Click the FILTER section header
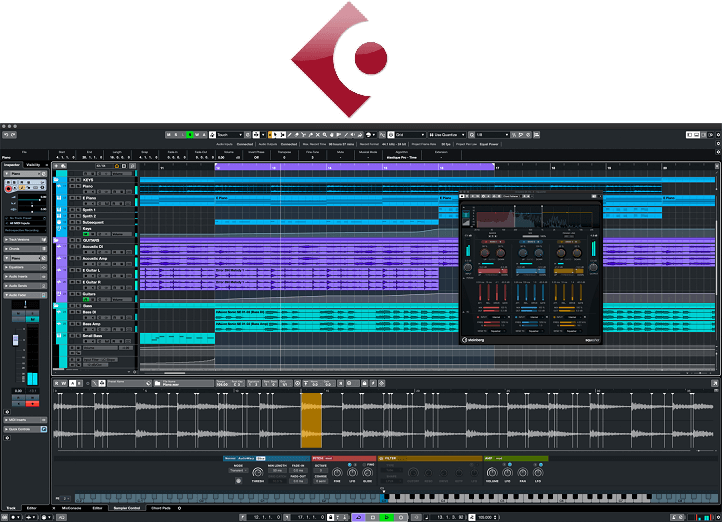Image resolution: width=722 pixels, height=522 pixels. coord(430,458)
